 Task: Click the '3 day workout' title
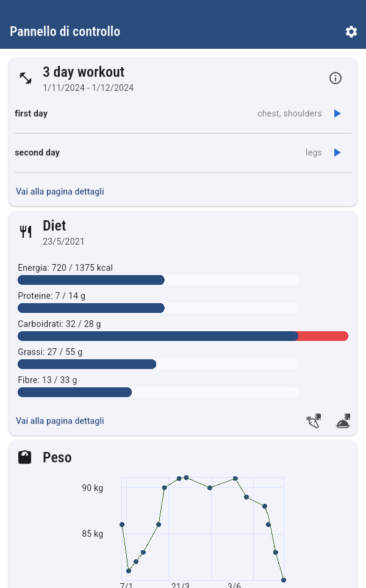click(84, 72)
